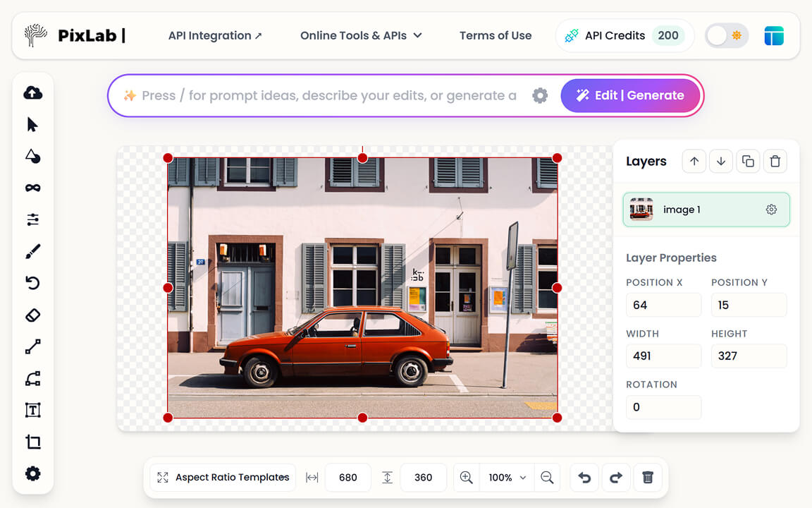Follow the API Integration link
Viewport: 812px width, 508px height.
[216, 35]
